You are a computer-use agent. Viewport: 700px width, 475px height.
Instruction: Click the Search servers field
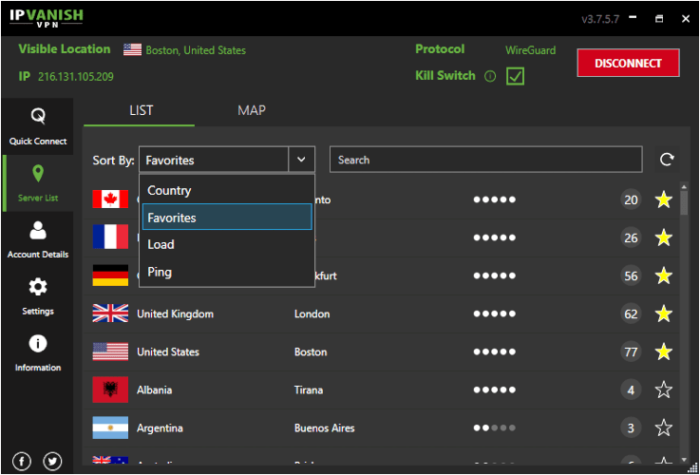pyautogui.click(x=486, y=159)
